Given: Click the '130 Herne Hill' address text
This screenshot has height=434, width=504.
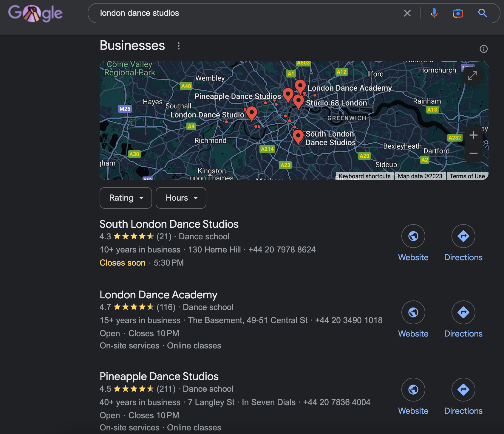Looking at the screenshot, I should tap(214, 249).
